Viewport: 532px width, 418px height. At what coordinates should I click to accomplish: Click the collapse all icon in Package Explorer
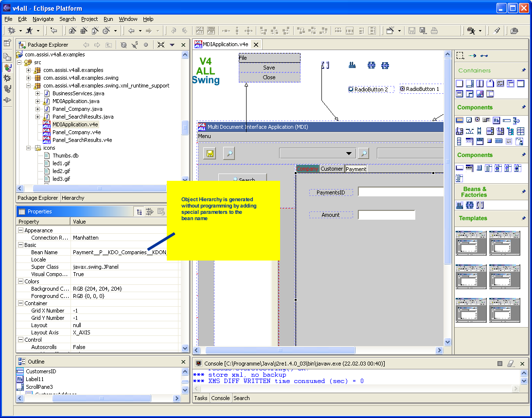pos(162,45)
